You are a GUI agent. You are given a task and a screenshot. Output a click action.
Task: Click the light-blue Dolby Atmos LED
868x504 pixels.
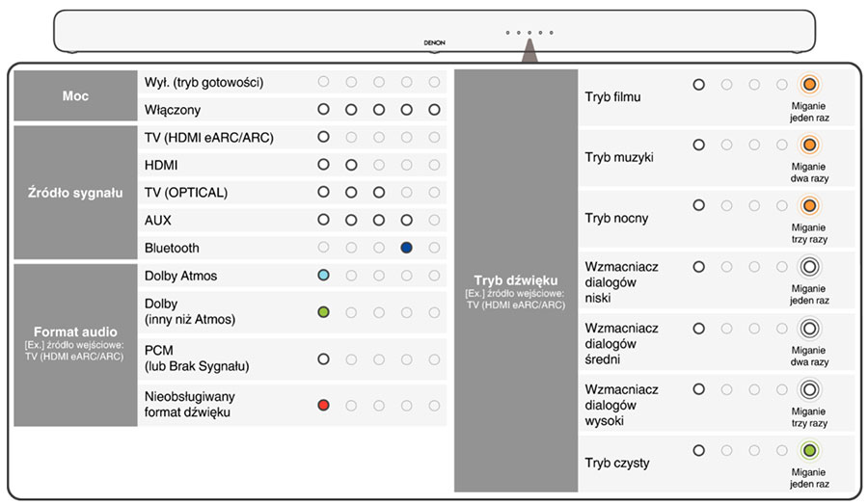coord(324,276)
